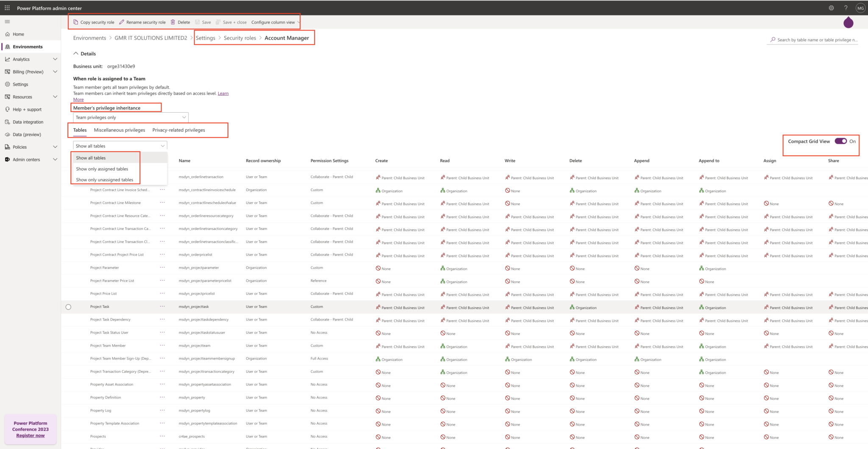Click the purple Copilot drop icon
Image resolution: width=868 pixels, height=449 pixels.
848,22
